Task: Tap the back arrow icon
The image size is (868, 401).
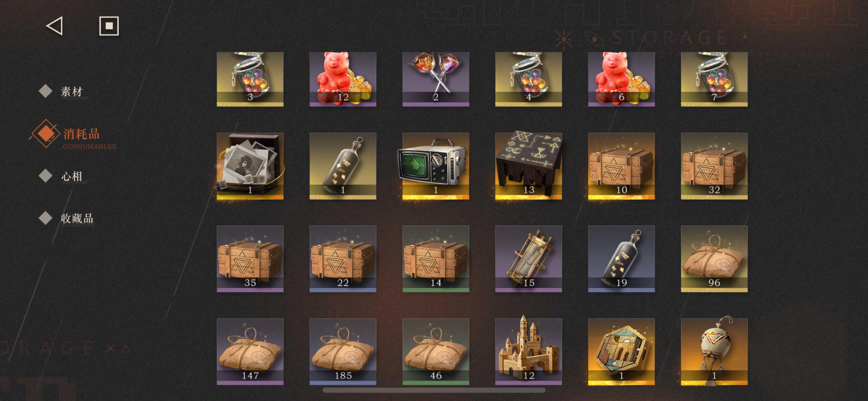Action: [55, 26]
